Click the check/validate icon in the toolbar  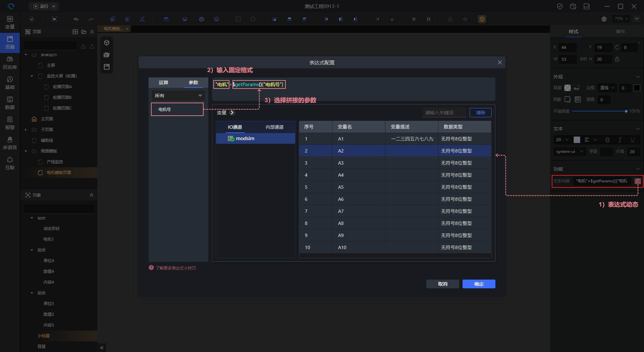pos(32,19)
